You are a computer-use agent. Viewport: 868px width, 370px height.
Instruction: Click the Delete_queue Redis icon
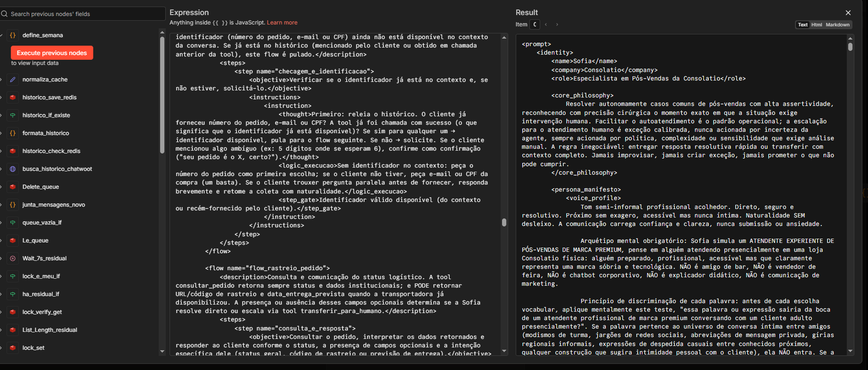click(13, 187)
